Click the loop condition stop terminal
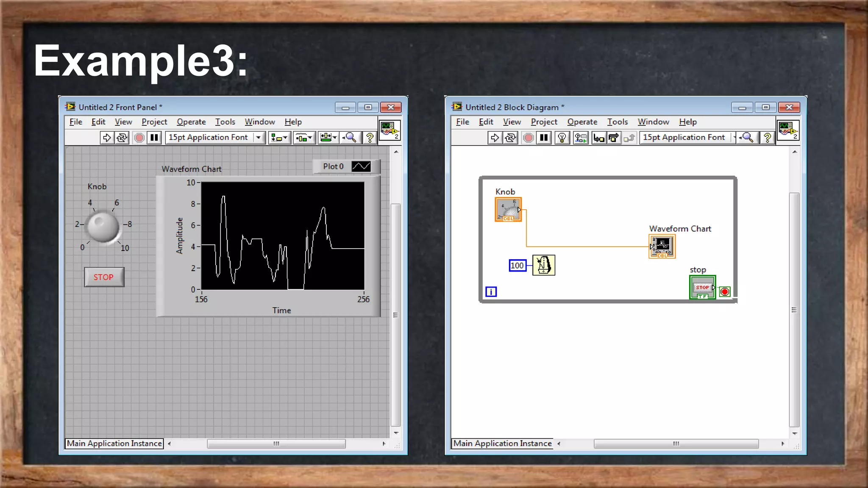 (725, 291)
